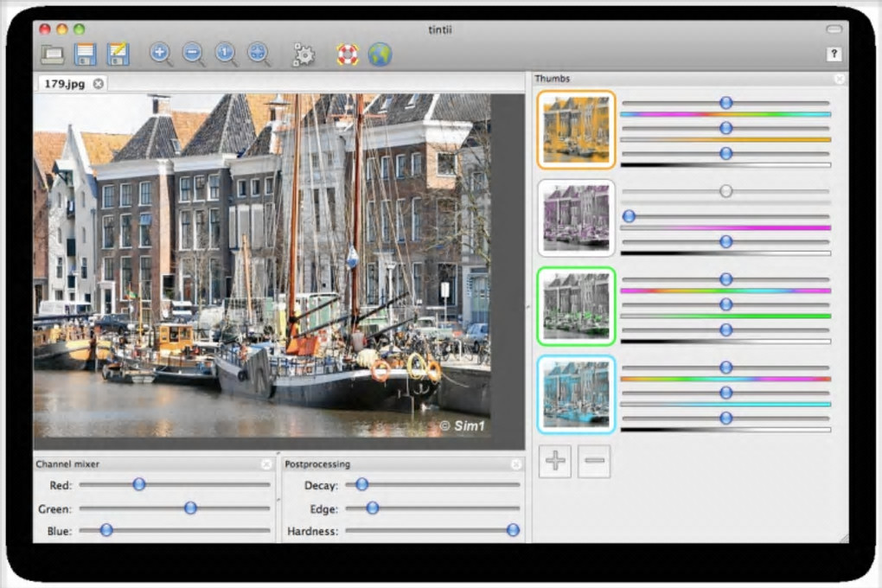This screenshot has width=882, height=588.
Task: Close the 179.jpg tab
Action: [98, 84]
